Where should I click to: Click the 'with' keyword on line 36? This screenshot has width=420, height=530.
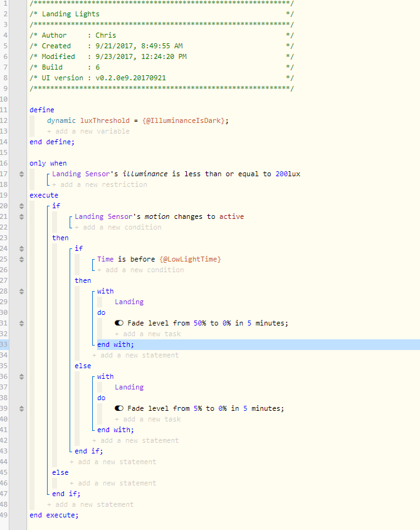(105, 376)
